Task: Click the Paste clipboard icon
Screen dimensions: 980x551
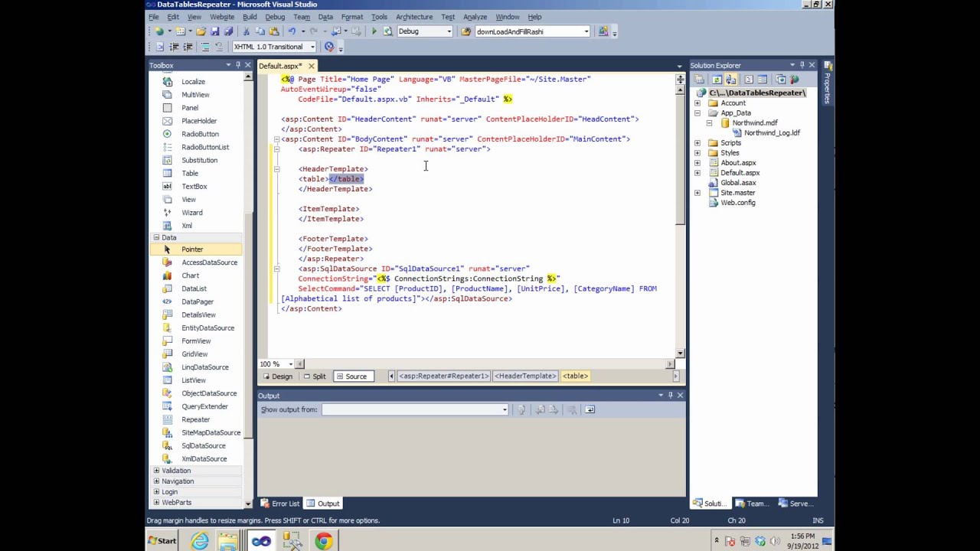Action: 274,31
